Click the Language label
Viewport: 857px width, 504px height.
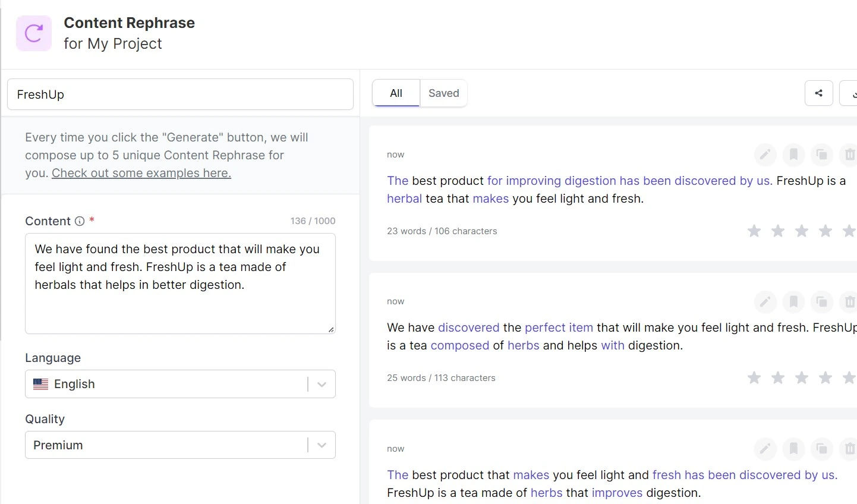(x=53, y=358)
